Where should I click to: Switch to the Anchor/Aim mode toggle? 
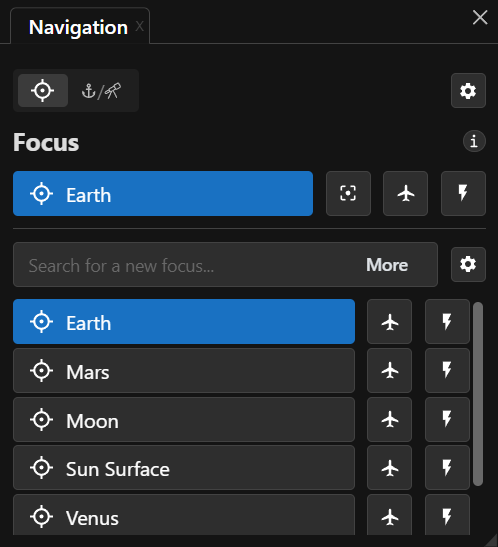coord(101,90)
